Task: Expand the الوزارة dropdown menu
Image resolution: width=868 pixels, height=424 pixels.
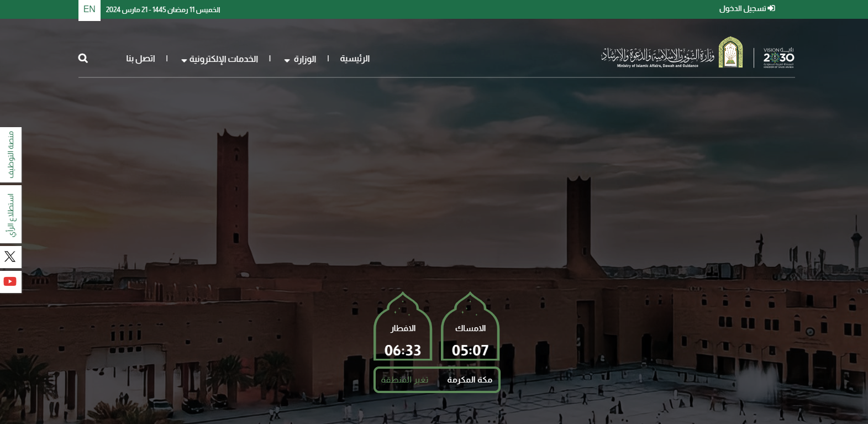Action: [x=301, y=59]
